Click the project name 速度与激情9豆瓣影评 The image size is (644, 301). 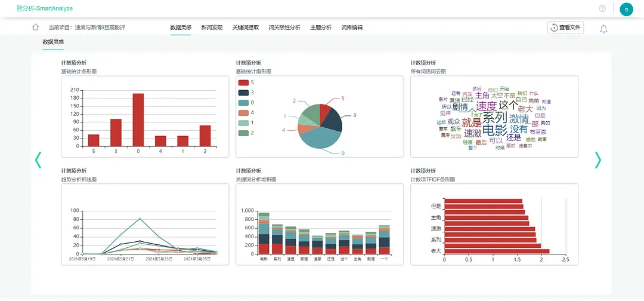100,27
